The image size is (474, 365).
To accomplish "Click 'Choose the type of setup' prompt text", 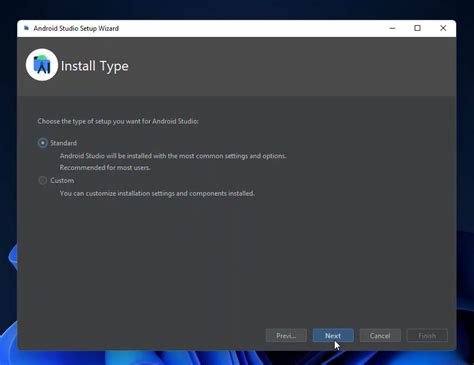I will tap(118, 121).
